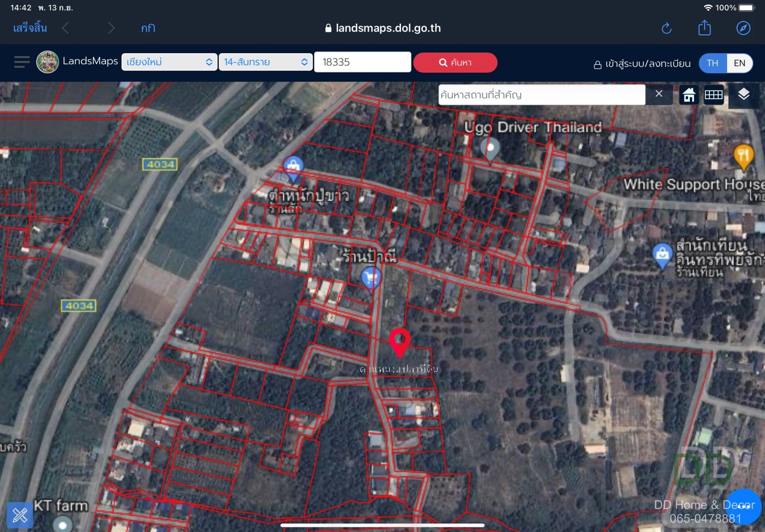Click the lower 4034 highway label
This screenshot has height=532, width=765.
point(79,306)
